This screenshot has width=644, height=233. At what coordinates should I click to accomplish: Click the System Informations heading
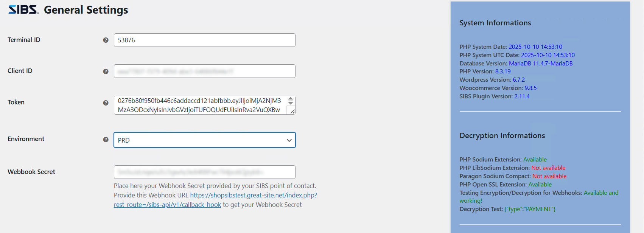point(495,23)
